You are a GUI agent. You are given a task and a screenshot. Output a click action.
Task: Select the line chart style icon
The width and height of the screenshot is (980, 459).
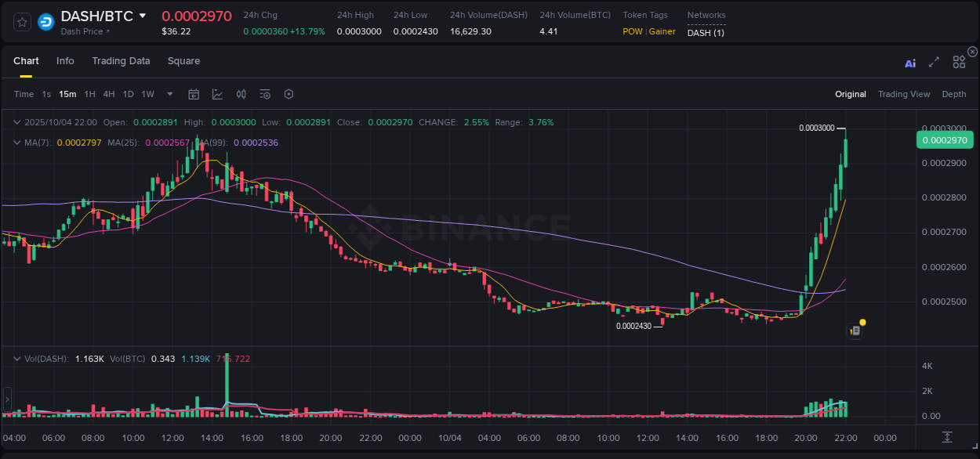pos(217,94)
